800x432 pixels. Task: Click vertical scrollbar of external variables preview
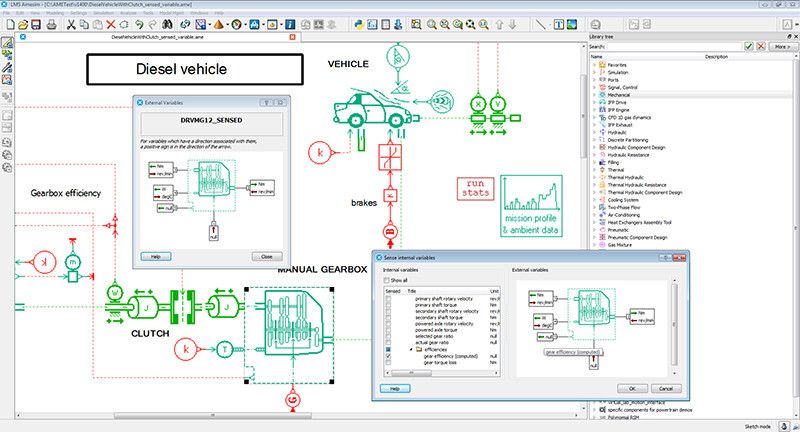pos(674,324)
